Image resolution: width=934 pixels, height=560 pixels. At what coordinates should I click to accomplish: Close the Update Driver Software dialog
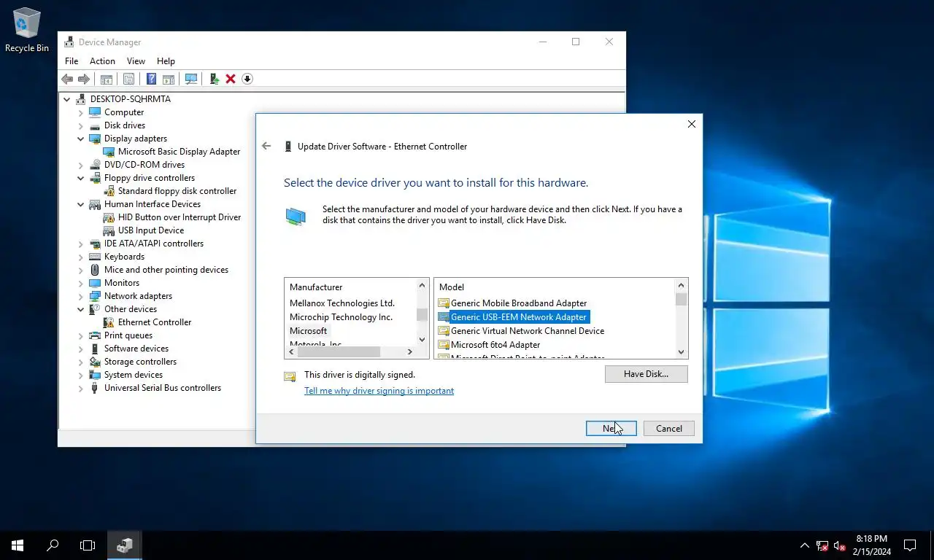(692, 124)
